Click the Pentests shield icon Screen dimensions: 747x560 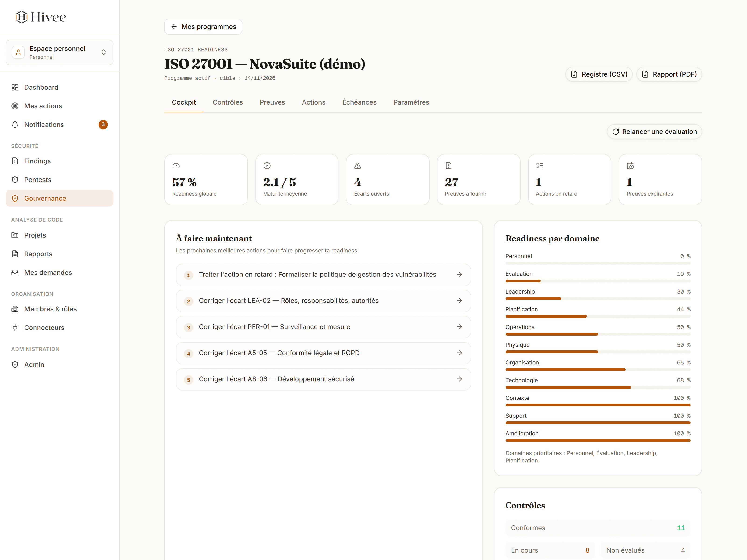[x=15, y=180]
